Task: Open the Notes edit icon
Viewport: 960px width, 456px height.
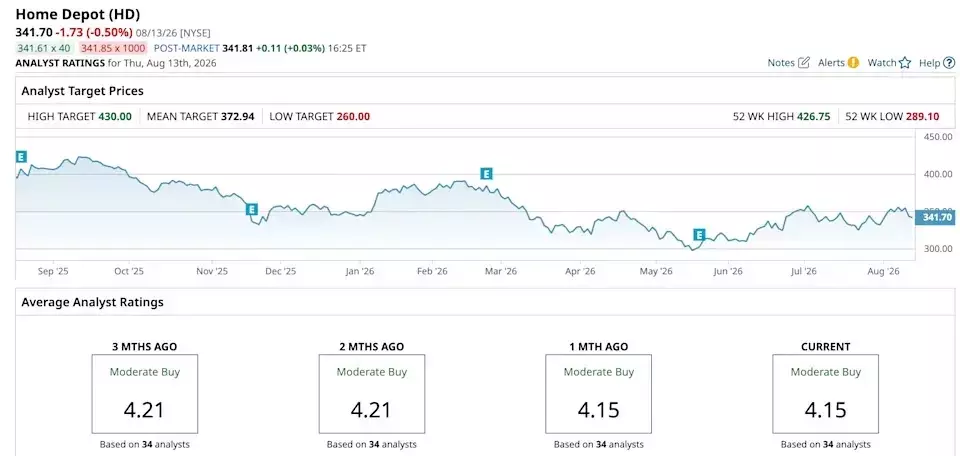Action: click(x=804, y=62)
